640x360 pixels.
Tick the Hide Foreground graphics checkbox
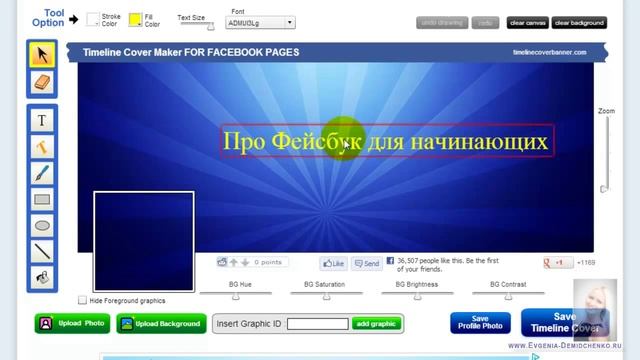[82, 300]
